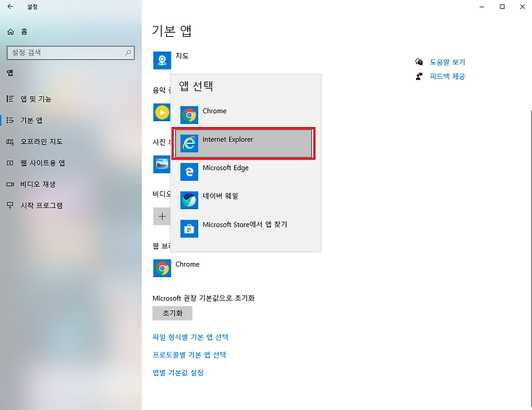Click the feedback person icon

pos(419,76)
